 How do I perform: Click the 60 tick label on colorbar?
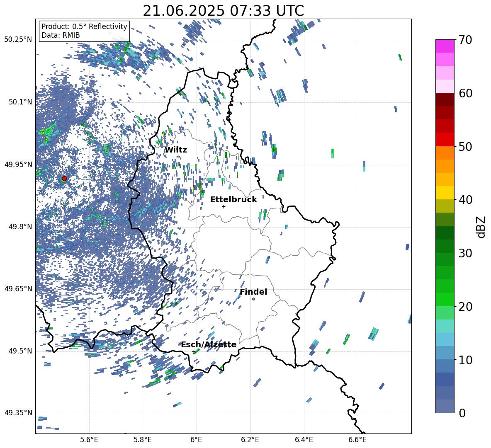point(465,93)
